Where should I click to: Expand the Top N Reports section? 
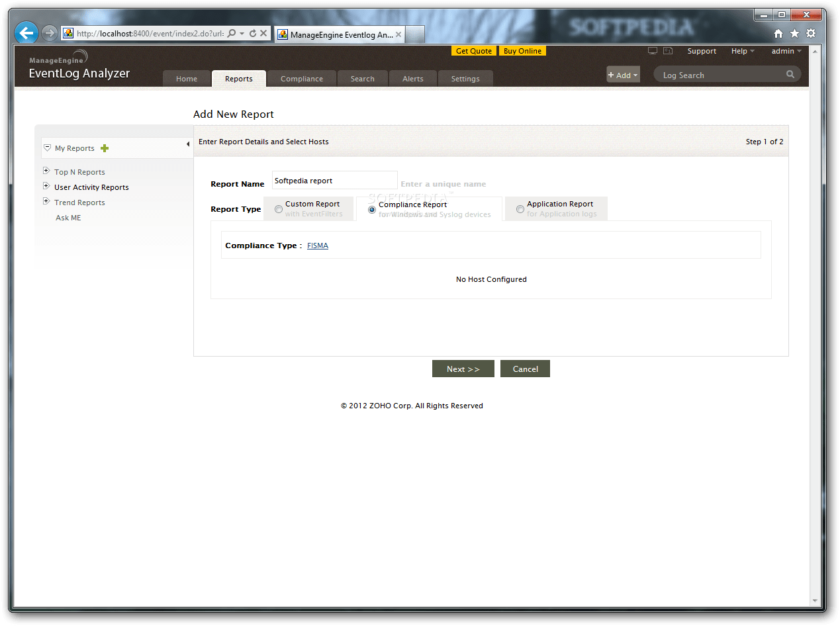[x=46, y=171]
